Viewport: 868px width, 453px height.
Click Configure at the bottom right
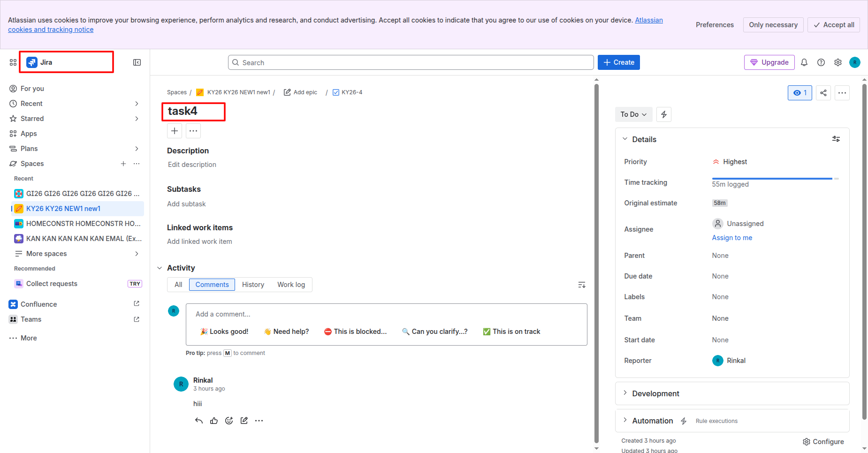point(823,442)
